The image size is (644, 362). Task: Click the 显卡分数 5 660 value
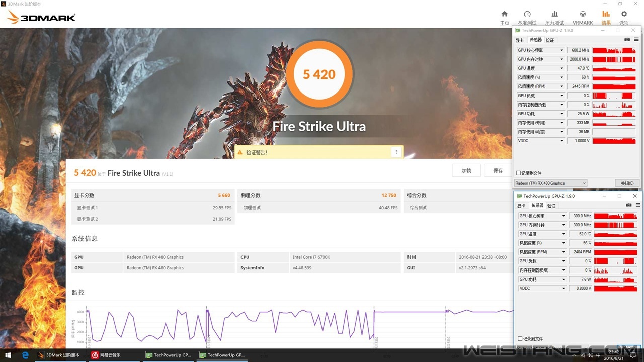coord(224,195)
